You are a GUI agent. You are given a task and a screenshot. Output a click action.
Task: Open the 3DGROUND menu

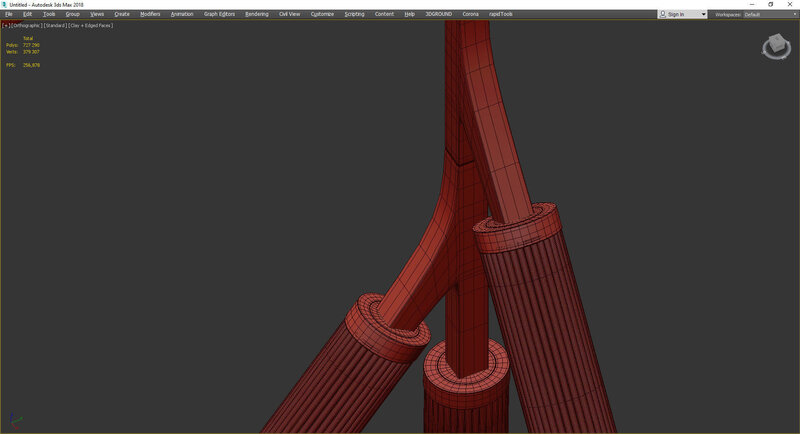click(x=438, y=14)
